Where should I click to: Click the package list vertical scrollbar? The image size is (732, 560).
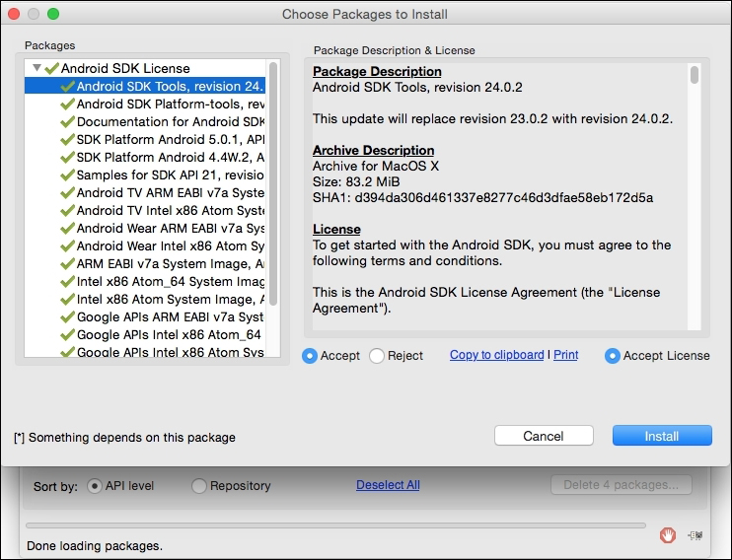(273, 177)
